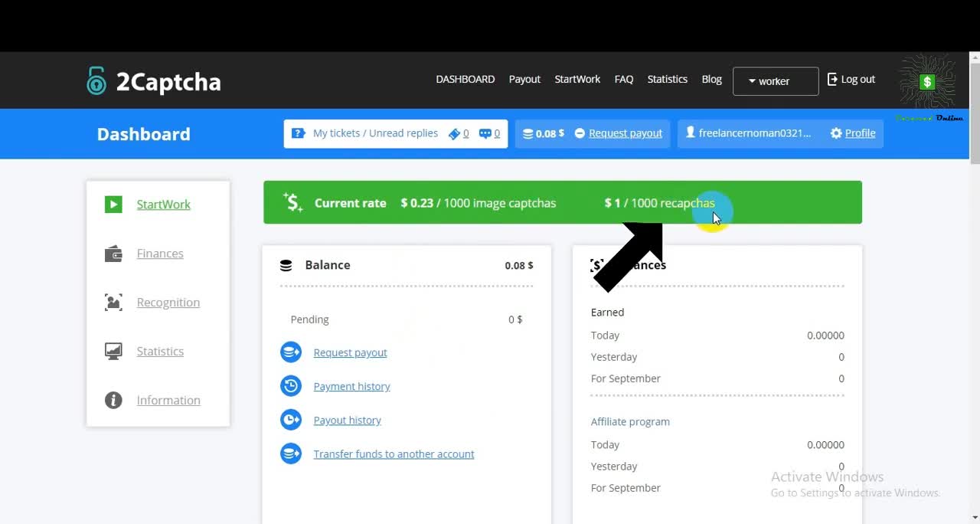Click the Finances wallet icon in sidebar
This screenshot has height=524, width=980.
[x=113, y=254]
